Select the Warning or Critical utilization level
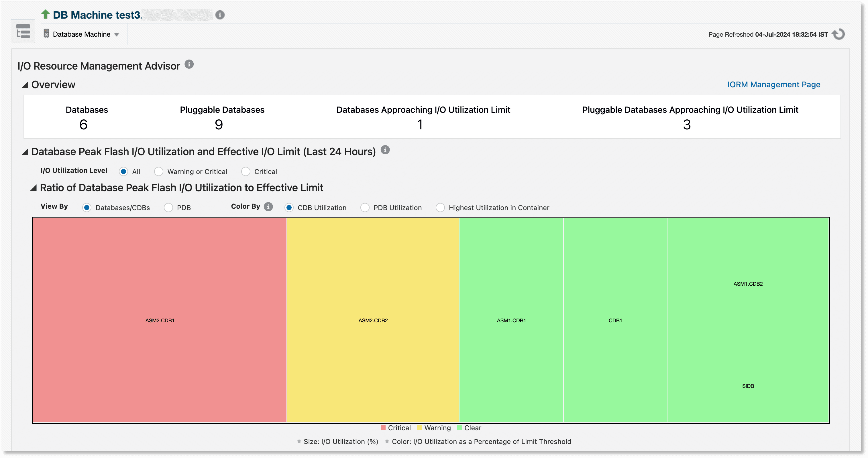Image resolution: width=868 pixels, height=458 pixels. (159, 171)
